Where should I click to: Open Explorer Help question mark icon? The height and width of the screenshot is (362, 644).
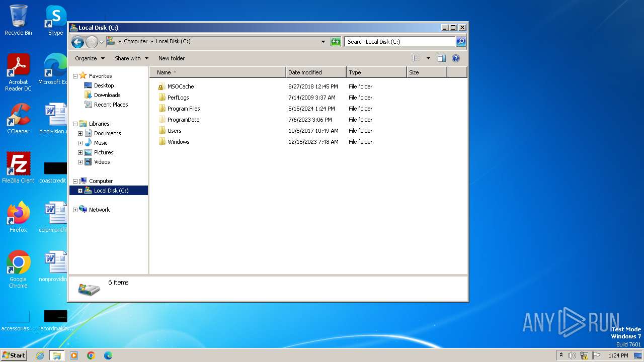pyautogui.click(x=456, y=58)
